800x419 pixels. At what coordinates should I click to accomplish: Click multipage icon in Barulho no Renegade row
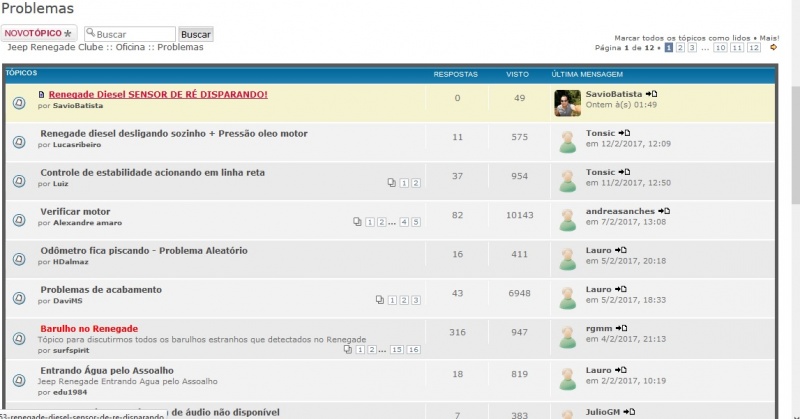coord(347,349)
